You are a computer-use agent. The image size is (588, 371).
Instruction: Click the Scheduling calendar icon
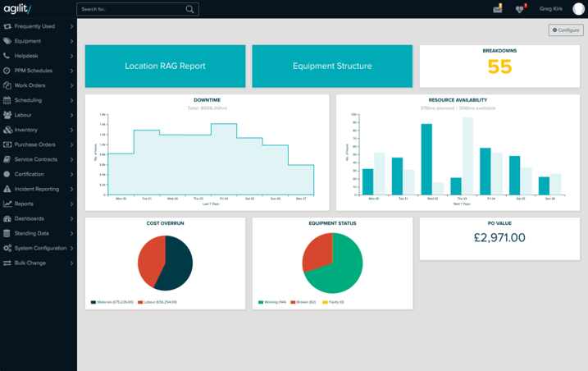click(7, 100)
